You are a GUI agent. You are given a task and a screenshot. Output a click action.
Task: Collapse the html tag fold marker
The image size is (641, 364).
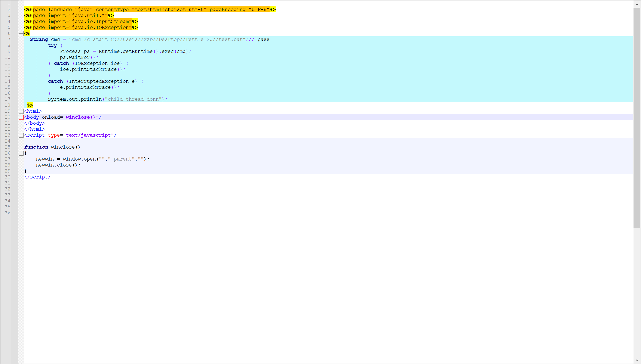[x=21, y=111]
